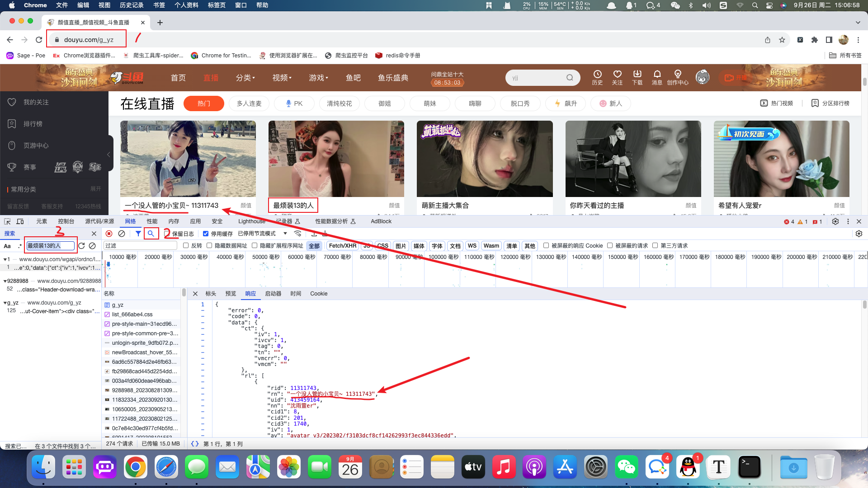Open the inspect element picker tool

coord(7,221)
